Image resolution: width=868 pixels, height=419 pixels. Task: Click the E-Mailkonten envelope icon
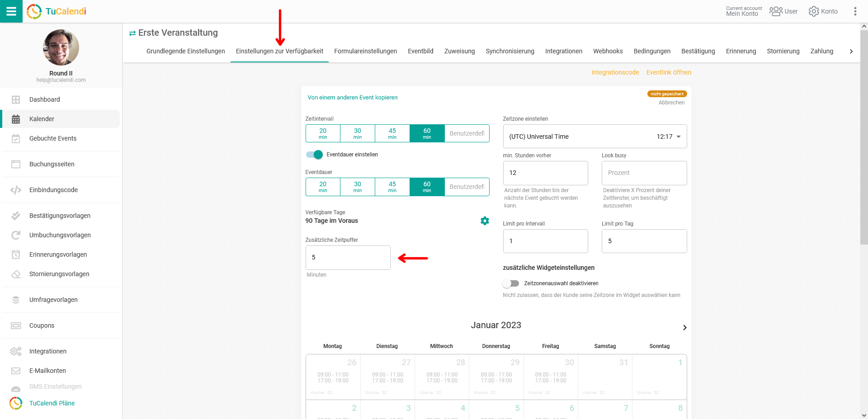coord(16,371)
